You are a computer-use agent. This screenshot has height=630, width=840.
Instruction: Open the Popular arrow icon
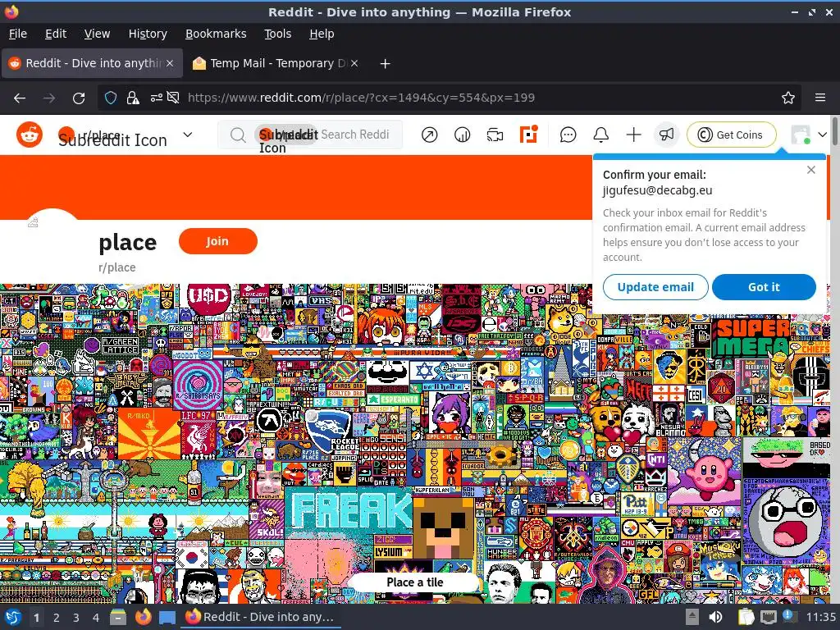coord(429,135)
